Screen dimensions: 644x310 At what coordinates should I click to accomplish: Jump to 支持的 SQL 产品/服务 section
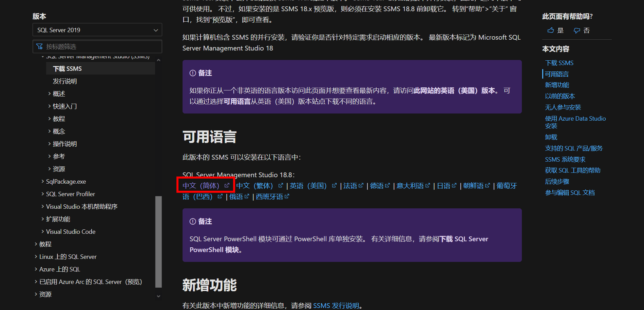tap(574, 148)
